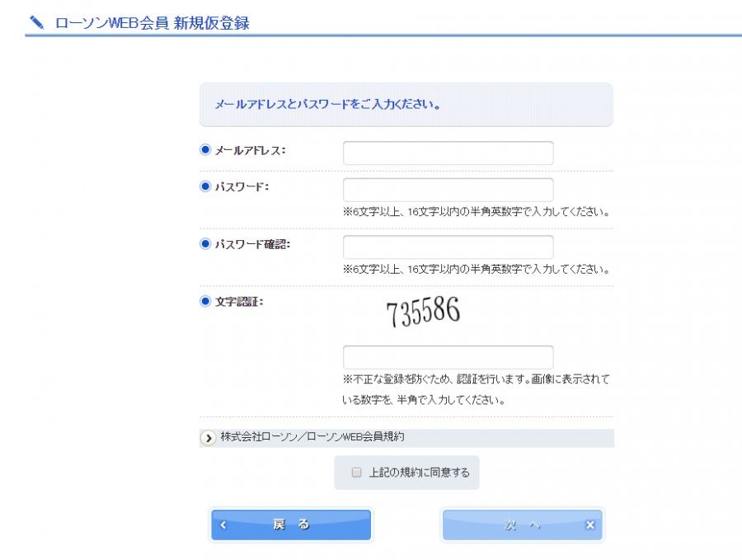
Task: Click the X icon on 次へ button
Action: pos(589,525)
